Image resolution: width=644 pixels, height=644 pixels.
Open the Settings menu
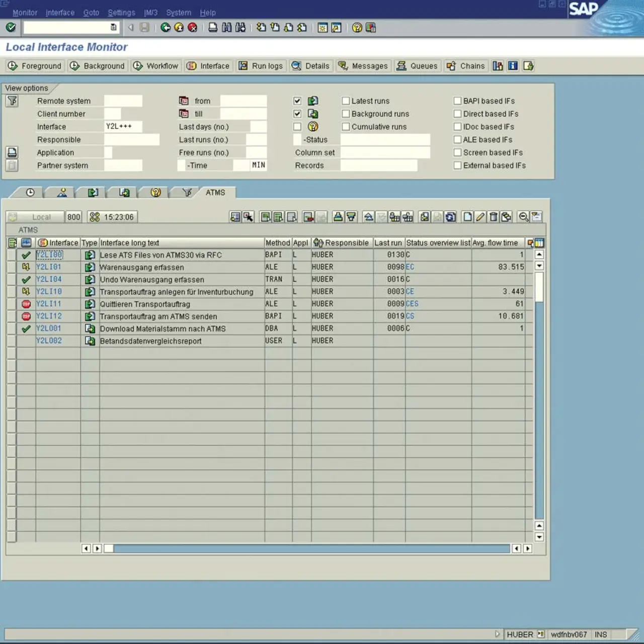tap(121, 13)
